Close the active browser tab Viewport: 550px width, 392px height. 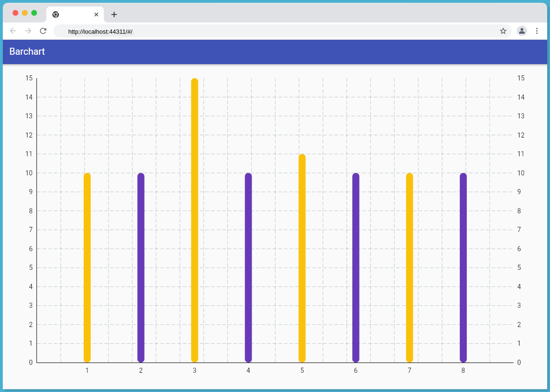[96, 15]
